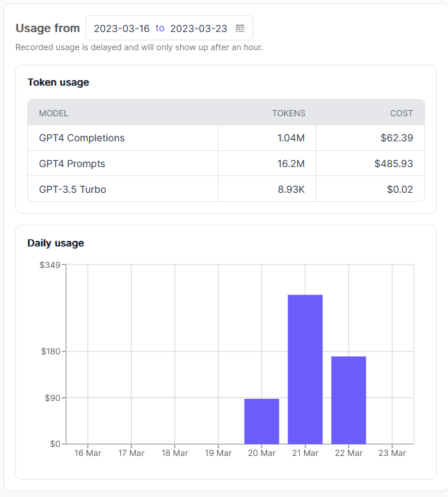Select the start date 2023-03-16 field
Viewport: 448px width, 497px height.
tap(122, 29)
